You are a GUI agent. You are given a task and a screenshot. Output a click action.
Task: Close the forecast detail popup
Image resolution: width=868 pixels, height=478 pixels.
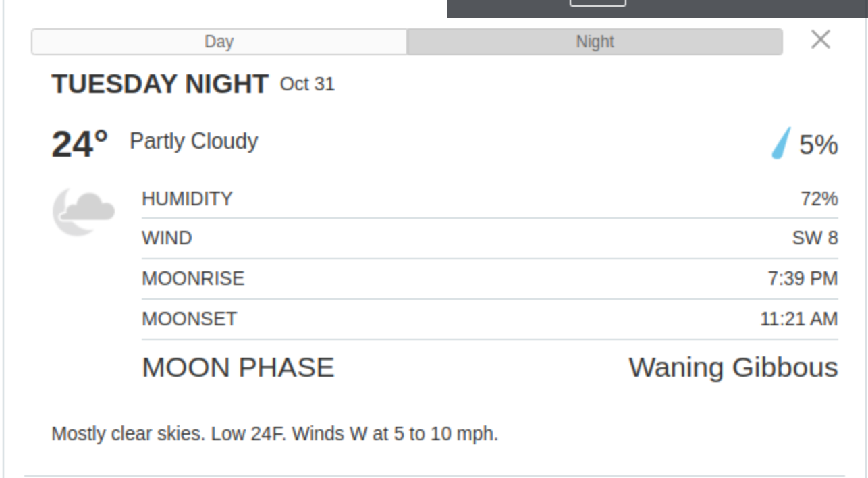[x=820, y=41]
